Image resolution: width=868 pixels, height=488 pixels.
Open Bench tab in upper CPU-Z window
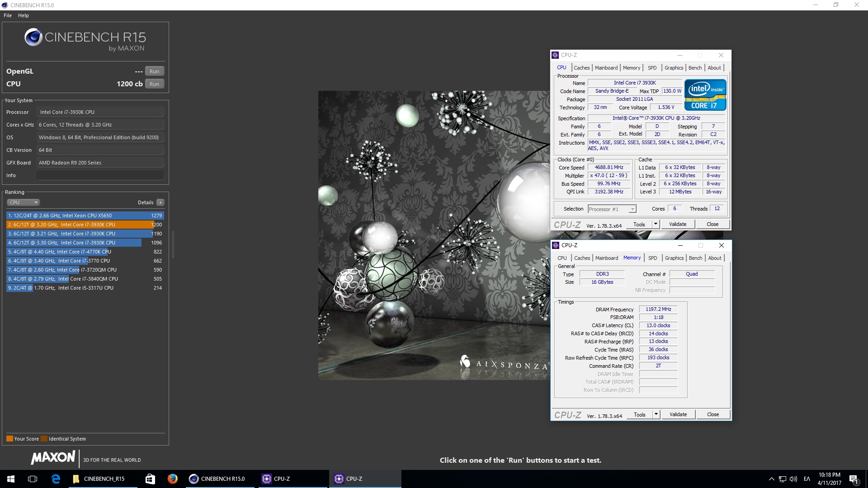pos(695,68)
